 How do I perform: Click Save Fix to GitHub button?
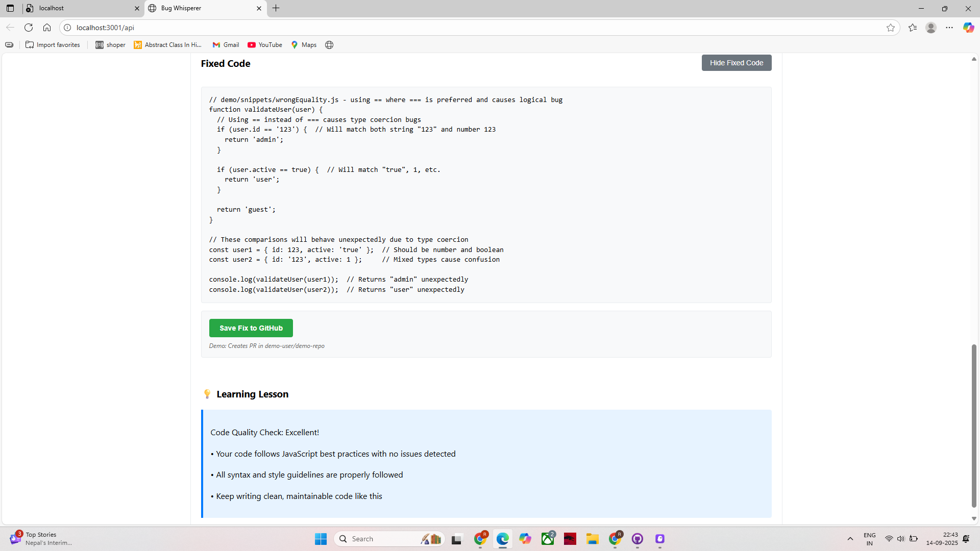(x=251, y=328)
